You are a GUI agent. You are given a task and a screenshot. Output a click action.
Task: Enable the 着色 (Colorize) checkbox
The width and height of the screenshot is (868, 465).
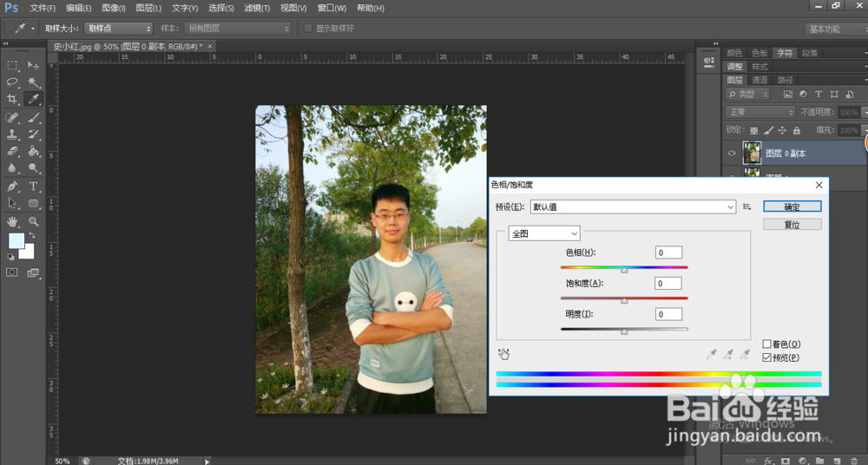tap(767, 344)
